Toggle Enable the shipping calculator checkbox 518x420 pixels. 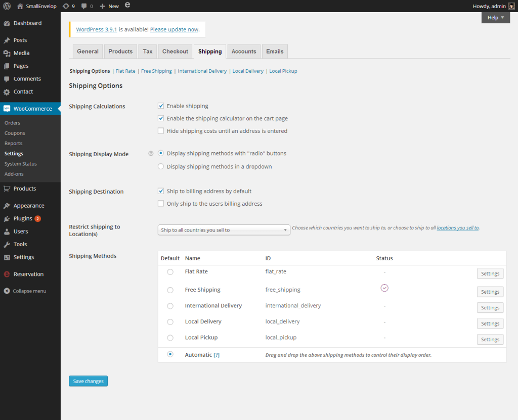[x=161, y=118]
